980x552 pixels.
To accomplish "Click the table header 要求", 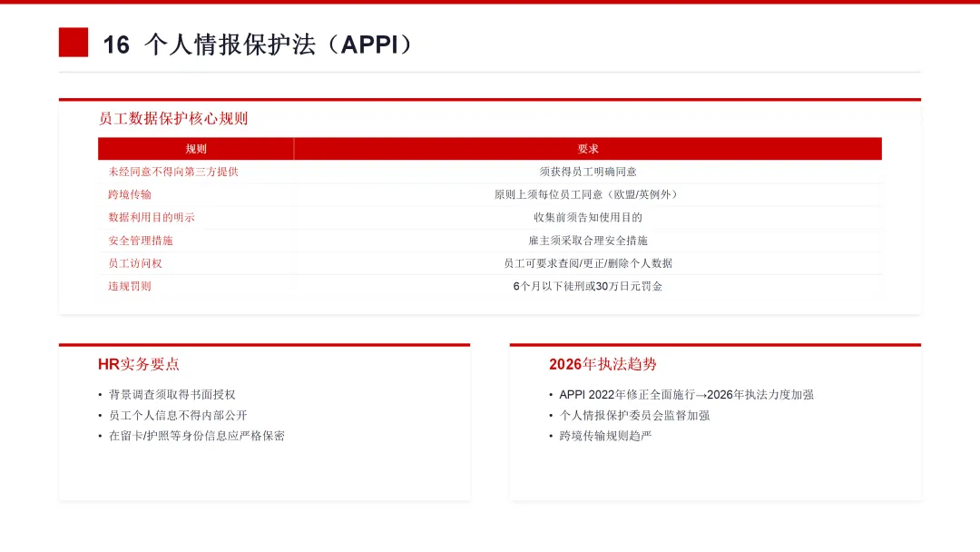I will click(x=587, y=149).
